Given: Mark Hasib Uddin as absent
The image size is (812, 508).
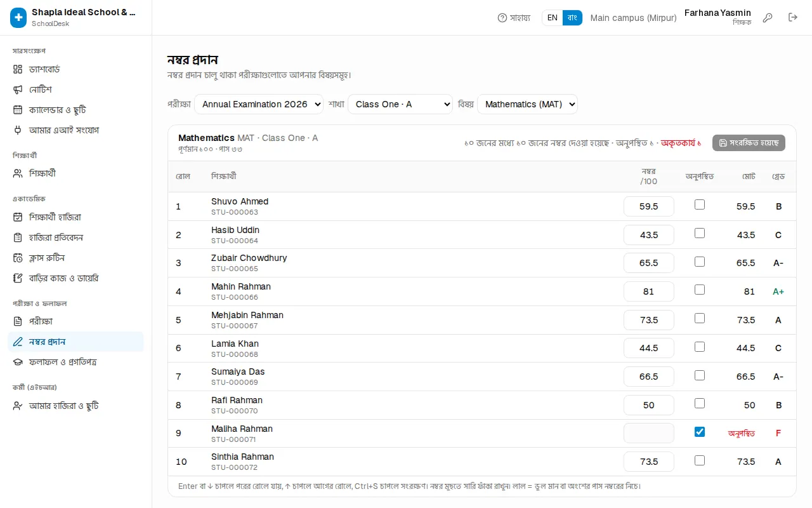Looking at the screenshot, I should [x=700, y=233].
